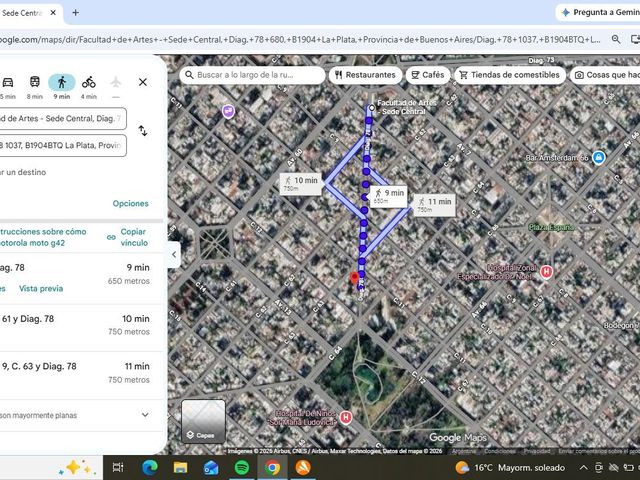
Task: Close the directions panel
Action: pos(143,82)
